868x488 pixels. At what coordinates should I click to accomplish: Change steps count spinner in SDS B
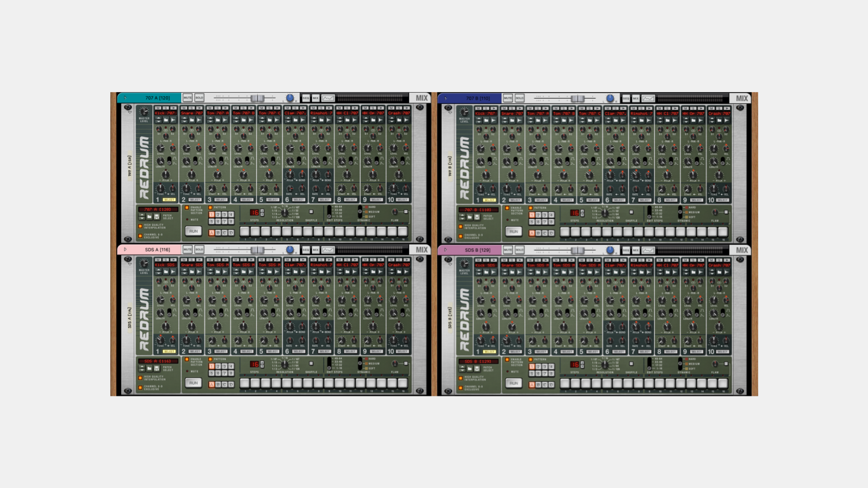click(x=582, y=365)
